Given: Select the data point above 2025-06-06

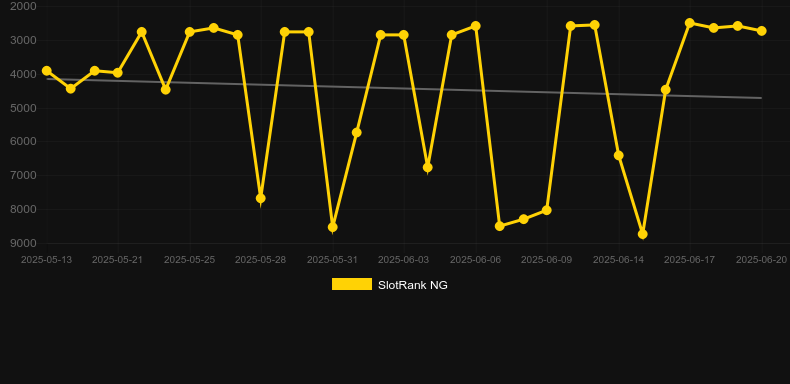Looking at the screenshot, I should coord(475,26).
